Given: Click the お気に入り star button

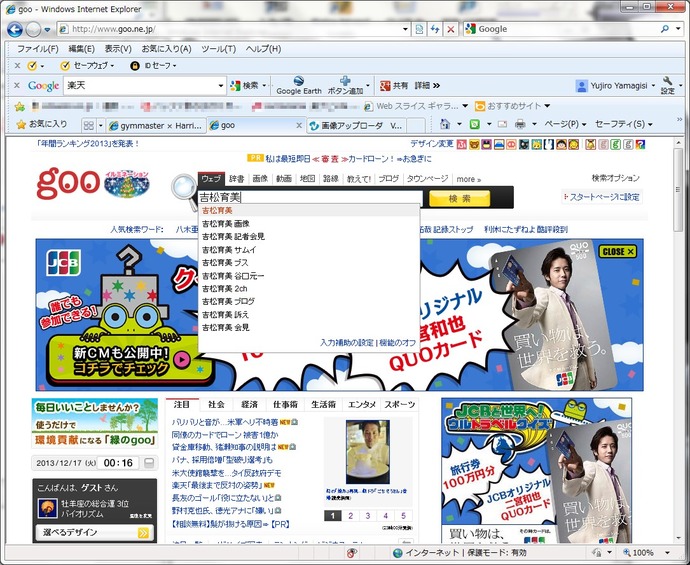Looking at the screenshot, I should pyautogui.click(x=41, y=125).
